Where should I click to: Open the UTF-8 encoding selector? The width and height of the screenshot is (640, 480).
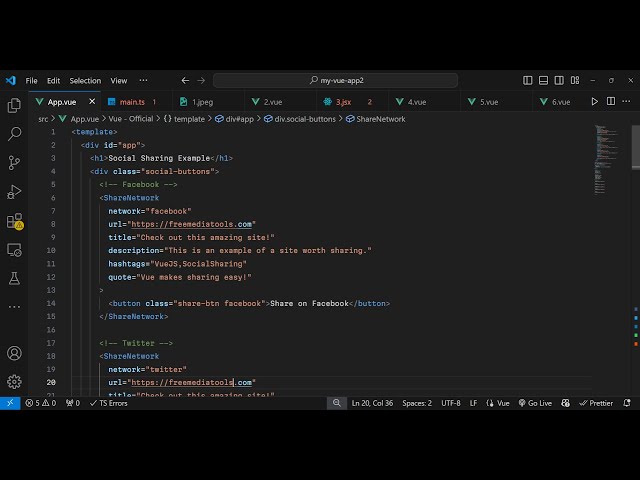pos(451,403)
